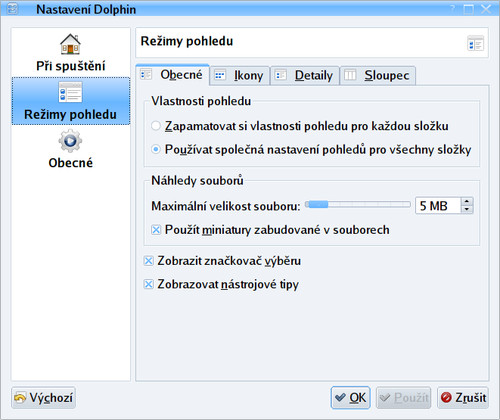Confirm with the OK button
The height and width of the screenshot is (420, 500).
(351, 398)
